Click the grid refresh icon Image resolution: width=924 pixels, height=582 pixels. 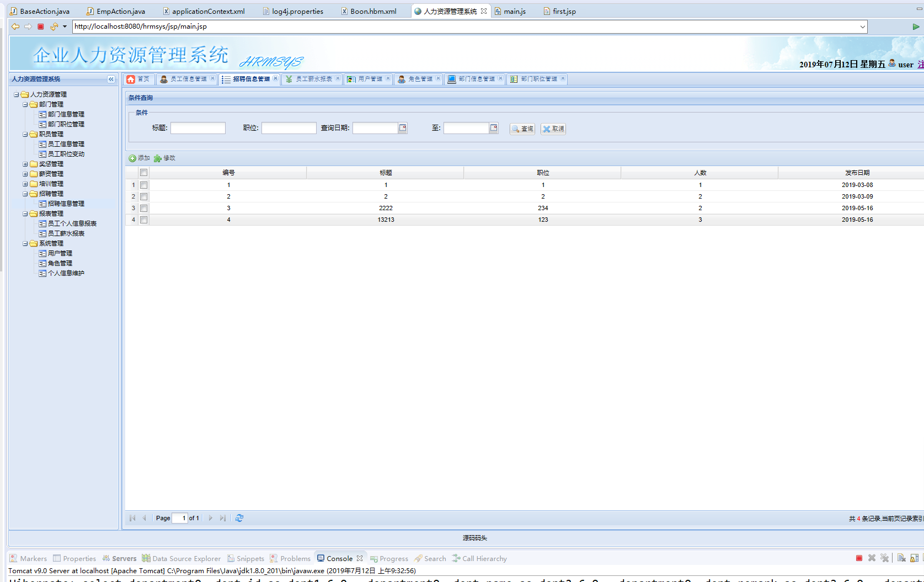239,518
